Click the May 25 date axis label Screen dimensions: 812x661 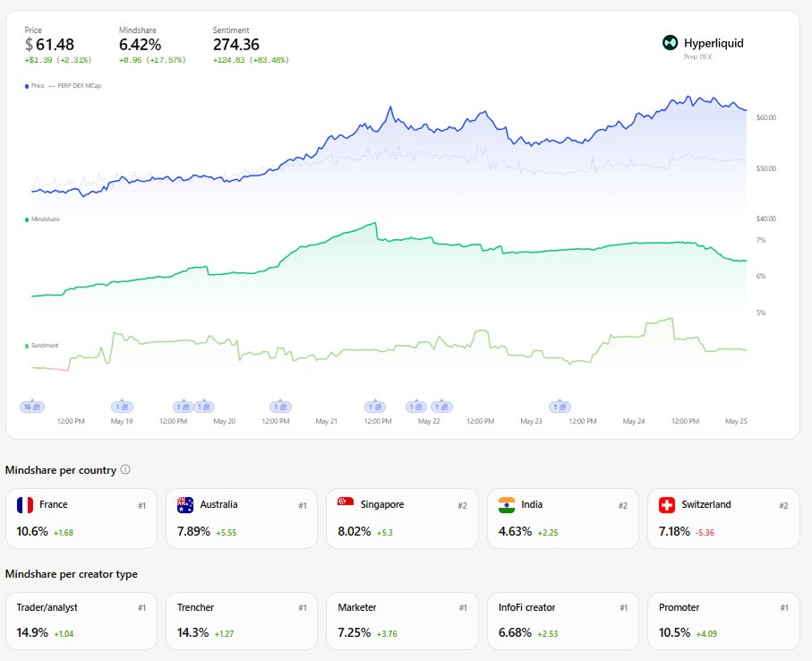point(736,421)
